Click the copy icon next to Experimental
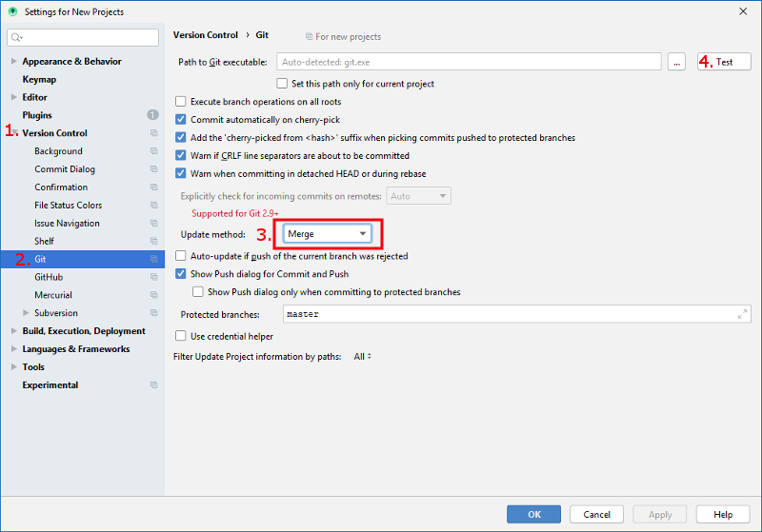 (153, 384)
